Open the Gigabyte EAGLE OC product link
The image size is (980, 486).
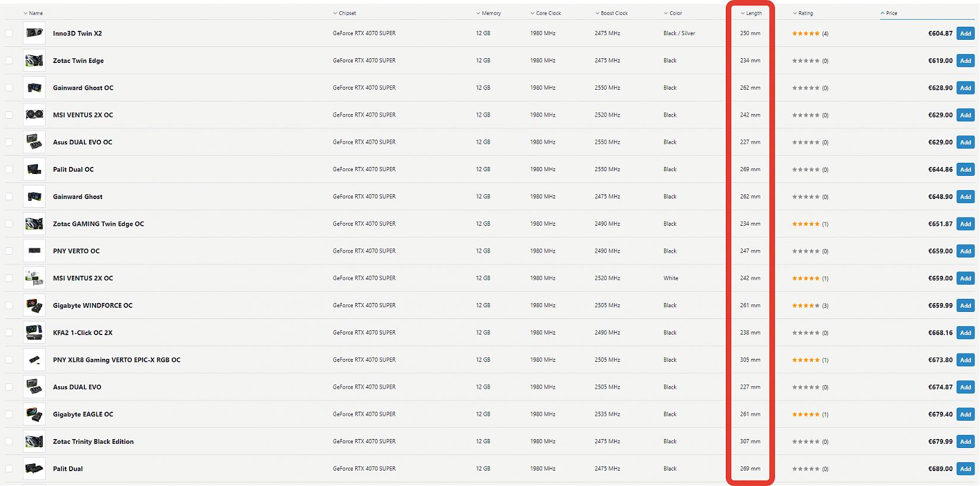(83, 414)
